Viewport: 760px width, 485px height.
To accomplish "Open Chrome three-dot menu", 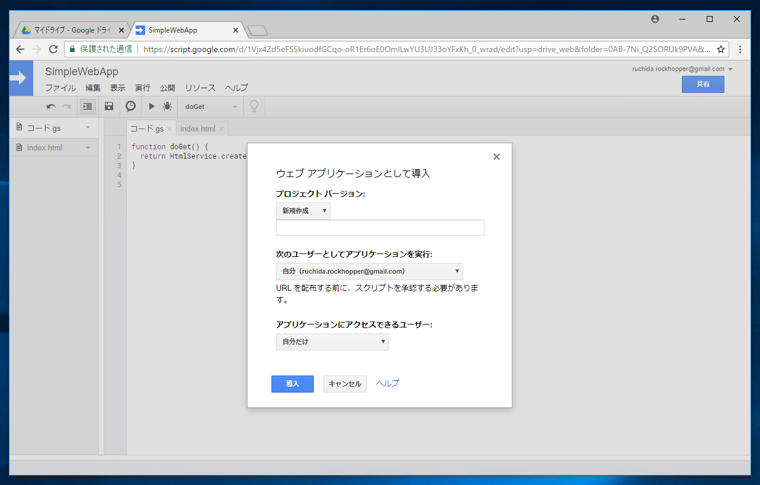I will tap(740, 49).
